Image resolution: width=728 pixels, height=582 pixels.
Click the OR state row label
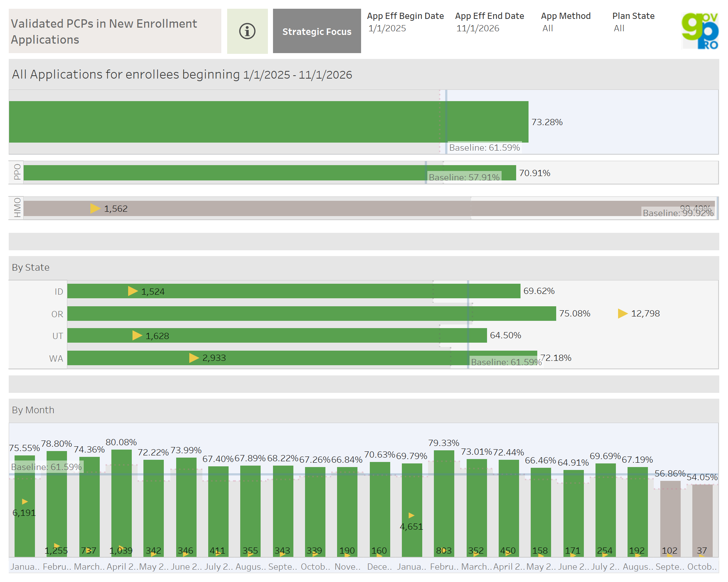click(57, 314)
